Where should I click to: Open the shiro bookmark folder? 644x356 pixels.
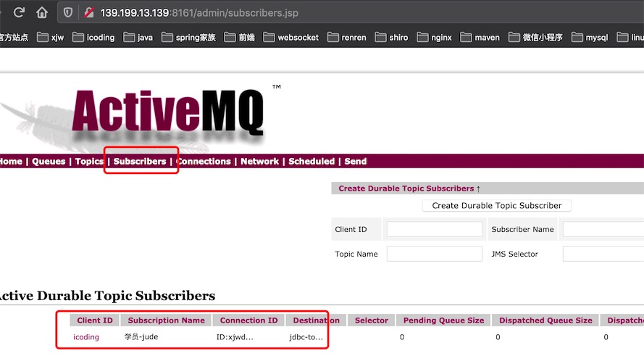[x=391, y=37]
